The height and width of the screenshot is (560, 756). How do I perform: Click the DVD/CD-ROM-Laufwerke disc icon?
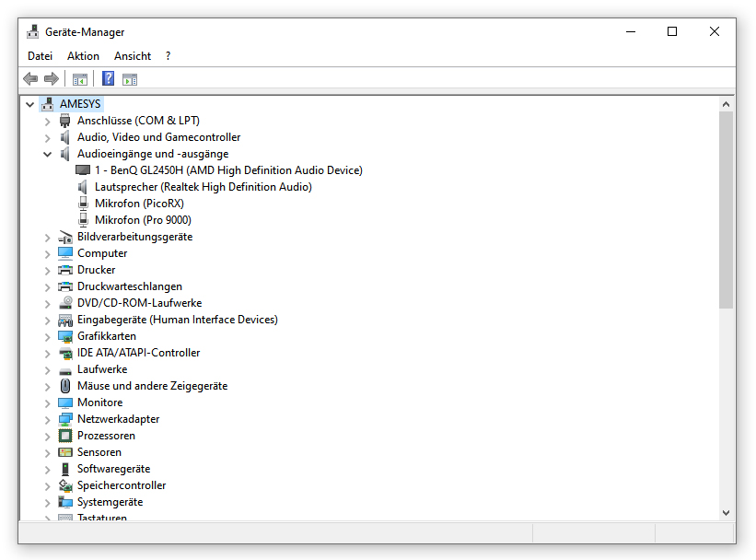[x=65, y=303]
